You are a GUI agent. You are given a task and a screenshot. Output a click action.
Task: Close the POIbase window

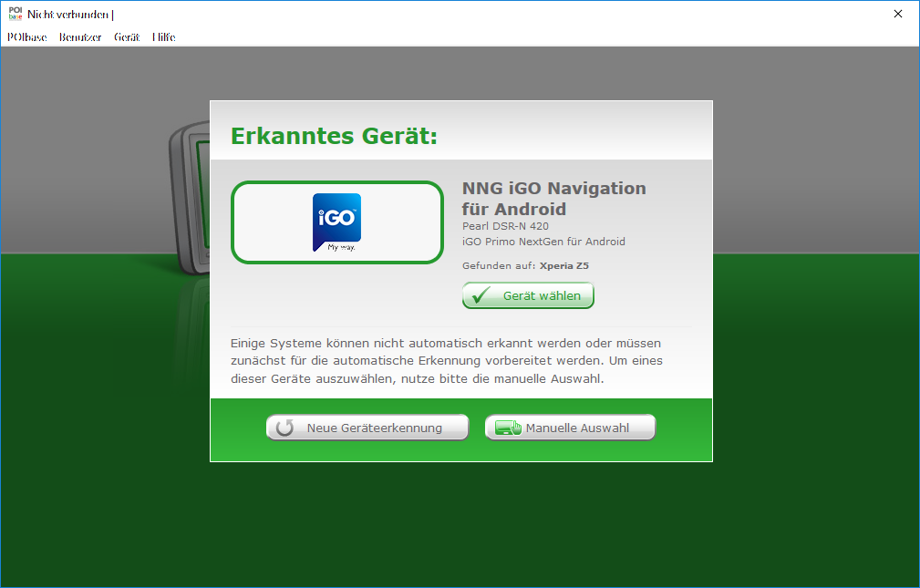(898, 14)
